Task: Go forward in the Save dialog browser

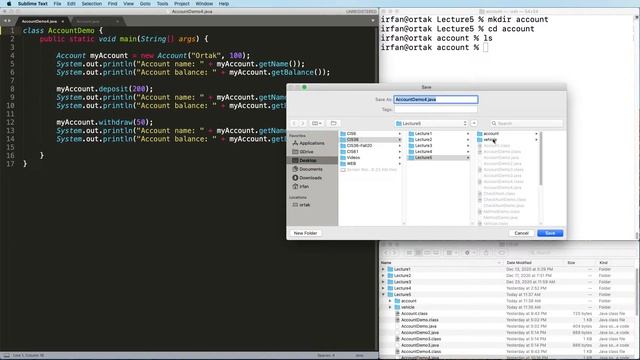Action: tap(302, 123)
